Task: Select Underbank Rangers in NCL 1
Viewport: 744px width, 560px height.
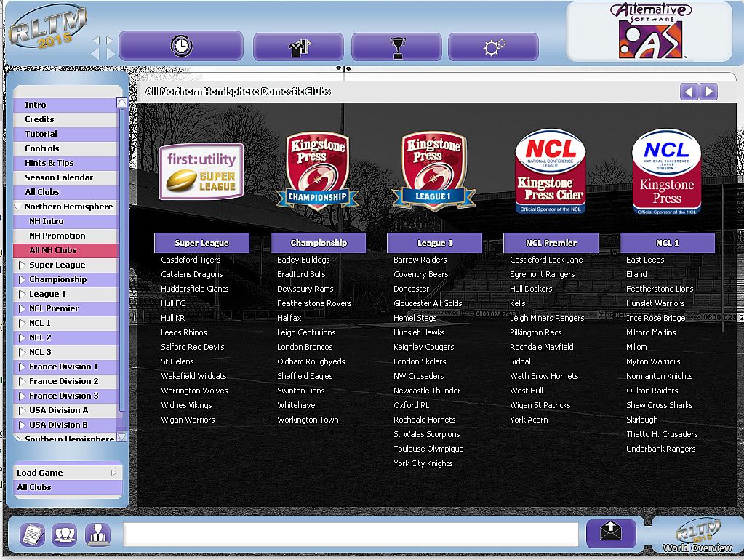Action: coord(661,449)
